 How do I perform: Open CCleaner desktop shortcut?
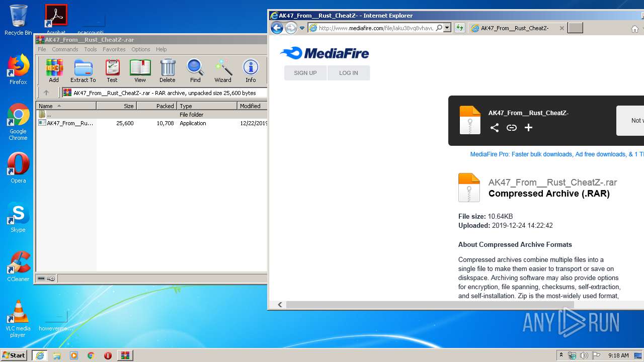tap(18, 266)
